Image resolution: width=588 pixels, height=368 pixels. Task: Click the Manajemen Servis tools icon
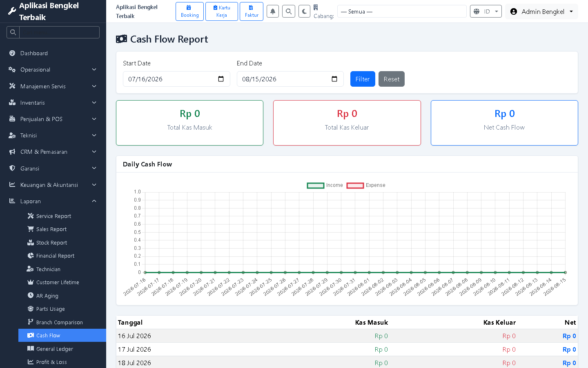12,86
